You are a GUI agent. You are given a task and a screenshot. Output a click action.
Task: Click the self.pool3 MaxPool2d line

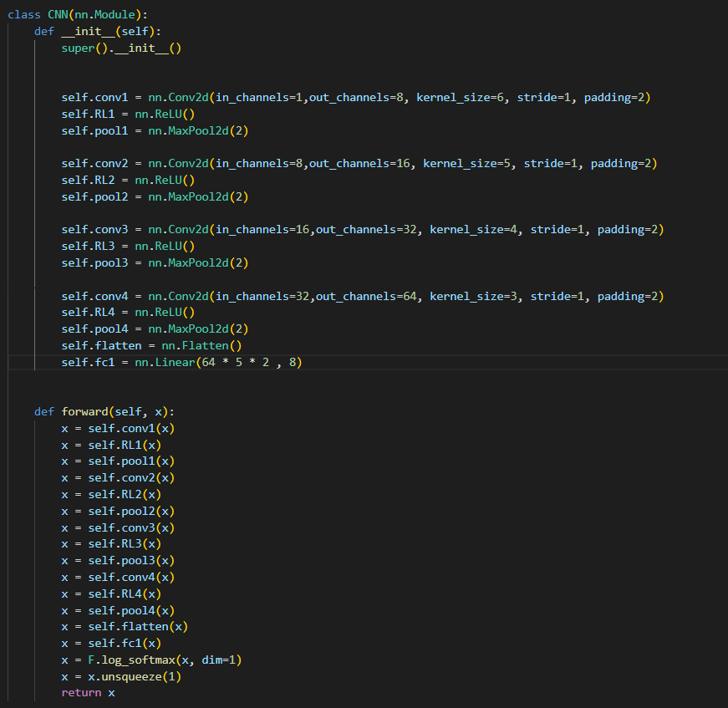(x=155, y=262)
